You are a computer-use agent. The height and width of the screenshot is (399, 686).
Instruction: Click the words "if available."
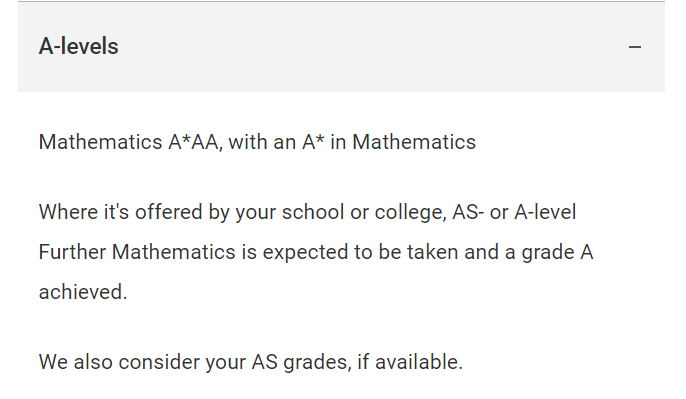[x=410, y=362]
